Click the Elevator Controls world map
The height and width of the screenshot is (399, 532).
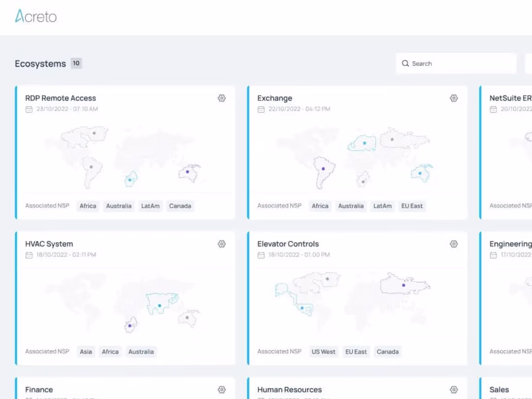click(353, 302)
